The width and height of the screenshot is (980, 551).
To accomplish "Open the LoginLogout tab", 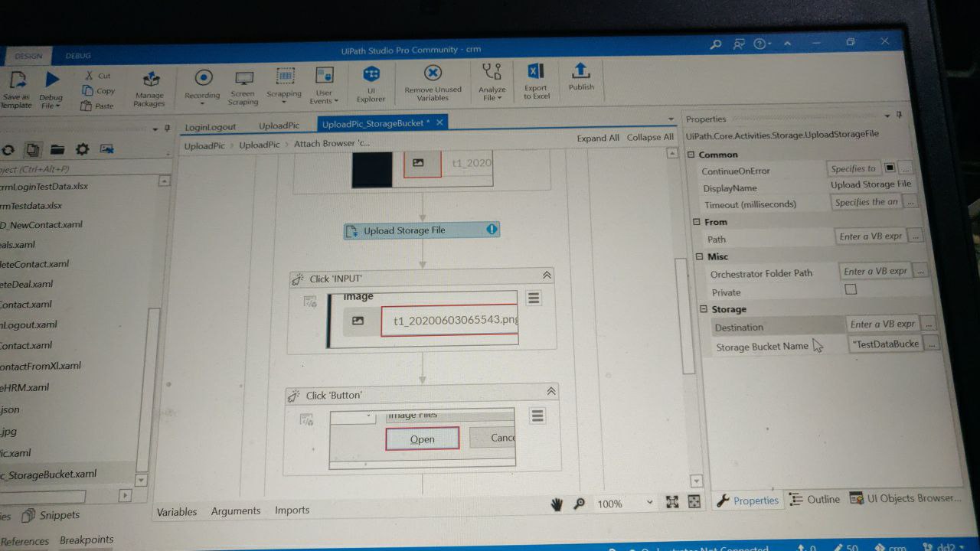I will (x=211, y=126).
